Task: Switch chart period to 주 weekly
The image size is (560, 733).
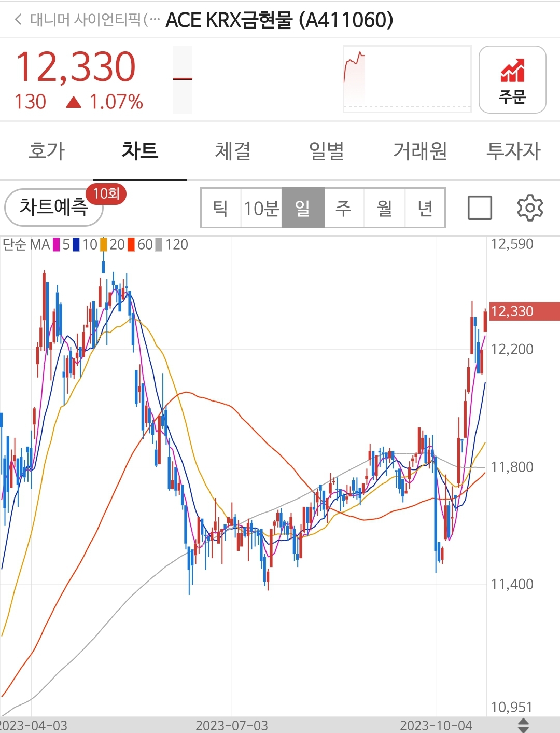Action: point(343,208)
